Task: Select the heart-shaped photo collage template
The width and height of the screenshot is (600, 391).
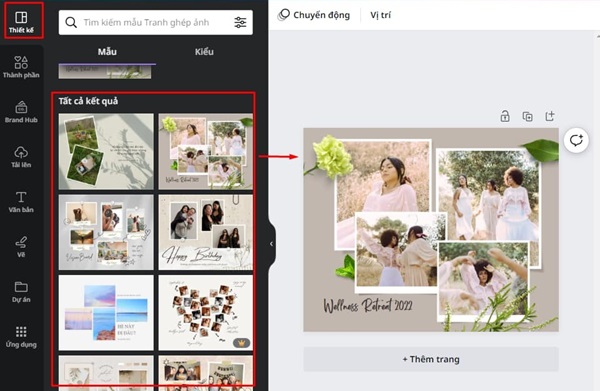Action: tap(205, 313)
